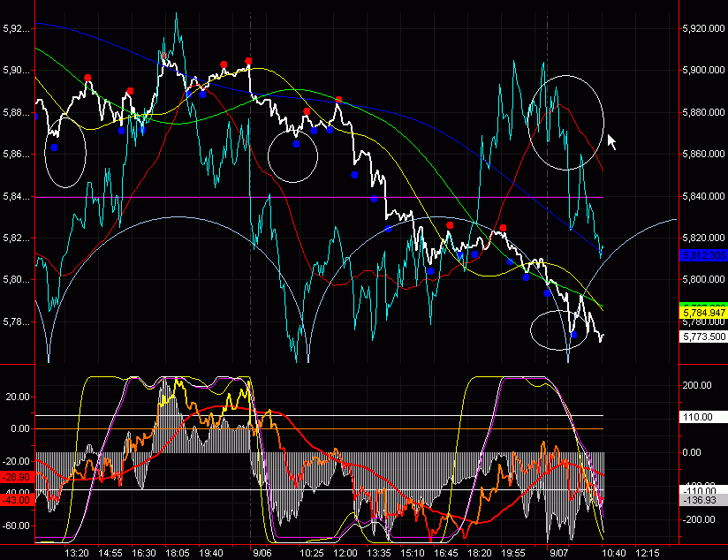The width and height of the screenshot is (728, 560).
Task: Select the gray -136.93 indicator value tag
Action: tap(703, 500)
